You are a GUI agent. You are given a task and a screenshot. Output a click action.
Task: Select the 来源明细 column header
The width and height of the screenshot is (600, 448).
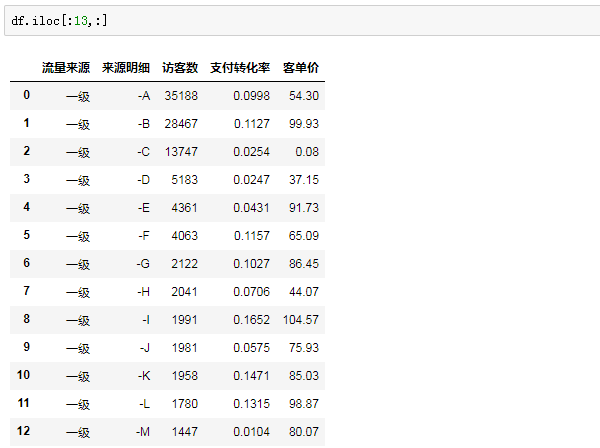(x=126, y=68)
